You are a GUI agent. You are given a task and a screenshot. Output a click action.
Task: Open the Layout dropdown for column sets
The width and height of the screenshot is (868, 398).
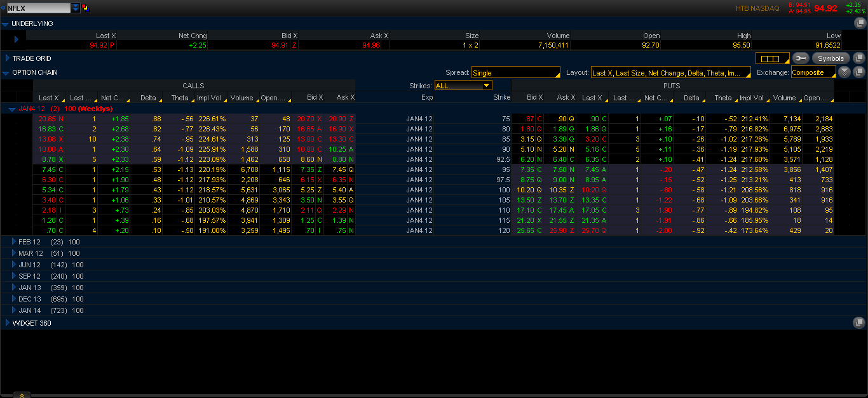(x=670, y=72)
